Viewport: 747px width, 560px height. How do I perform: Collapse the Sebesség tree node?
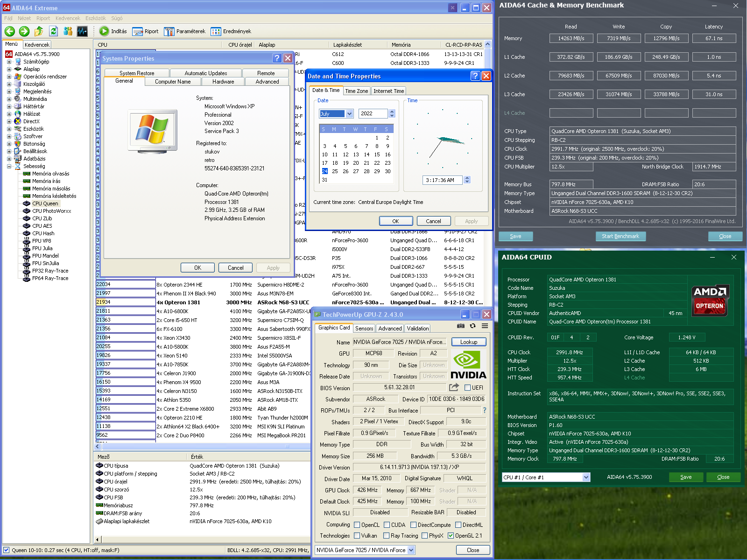pyautogui.click(x=9, y=166)
